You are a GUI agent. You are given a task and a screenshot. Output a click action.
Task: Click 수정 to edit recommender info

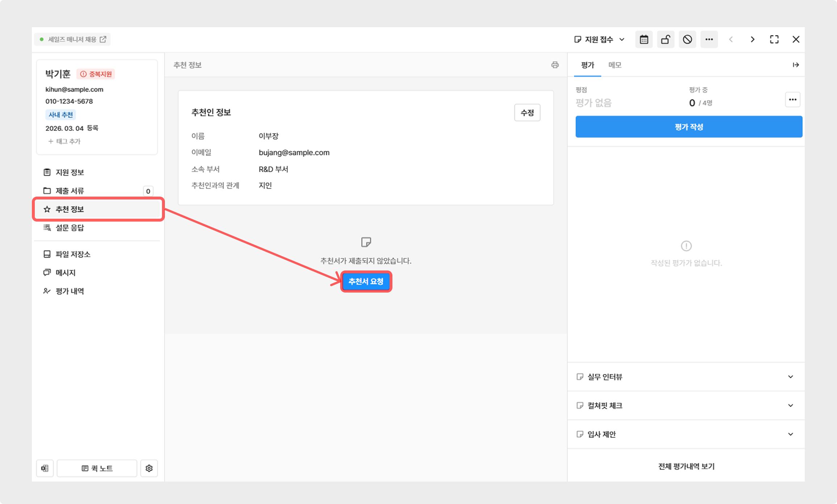527,113
